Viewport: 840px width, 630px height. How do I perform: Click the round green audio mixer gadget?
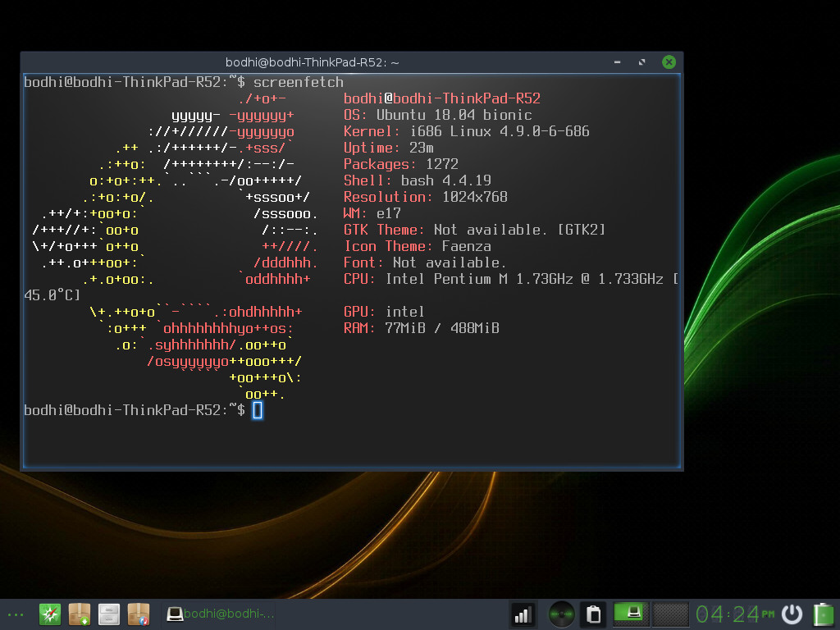pos(561,614)
